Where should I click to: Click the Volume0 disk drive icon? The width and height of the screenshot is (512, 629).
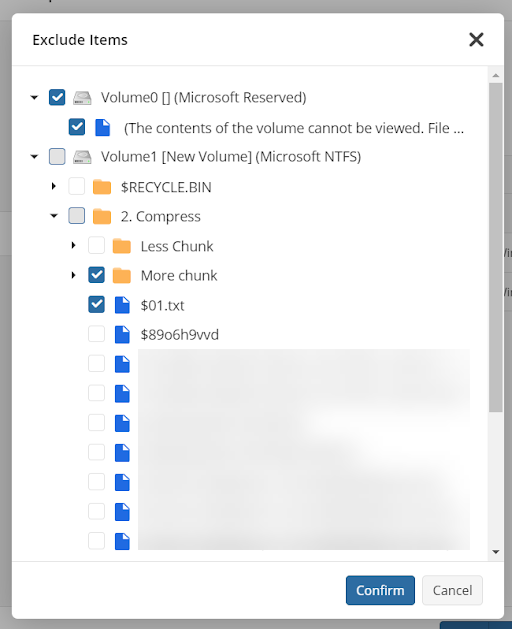click(x=82, y=98)
